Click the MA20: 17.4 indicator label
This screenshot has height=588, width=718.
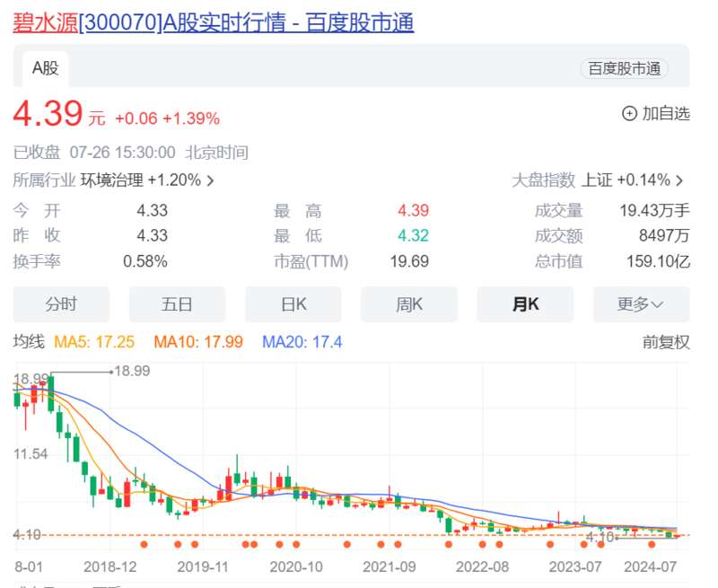point(302,342)
